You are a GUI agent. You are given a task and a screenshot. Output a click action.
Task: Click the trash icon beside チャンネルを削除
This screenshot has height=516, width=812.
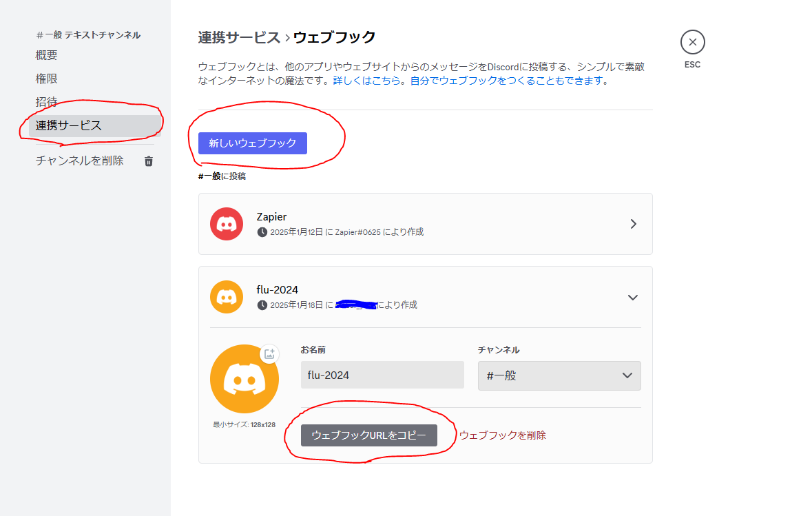(x=148, y=161)
